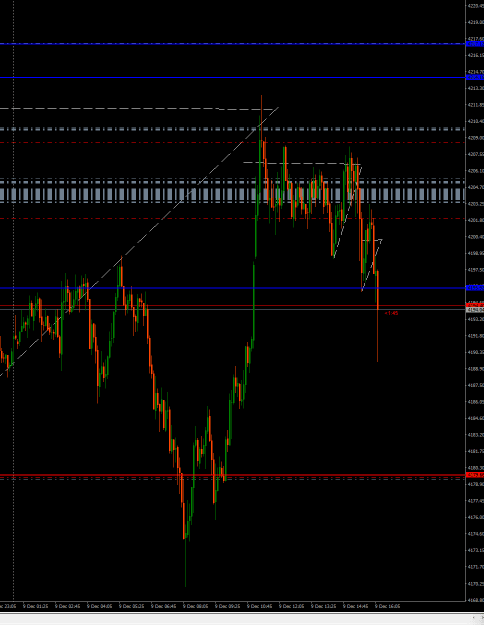The height and width of the screenshot is (625, 484).
Task: Select the long white dashed diagonal trendline
Action: coord(140,239)
